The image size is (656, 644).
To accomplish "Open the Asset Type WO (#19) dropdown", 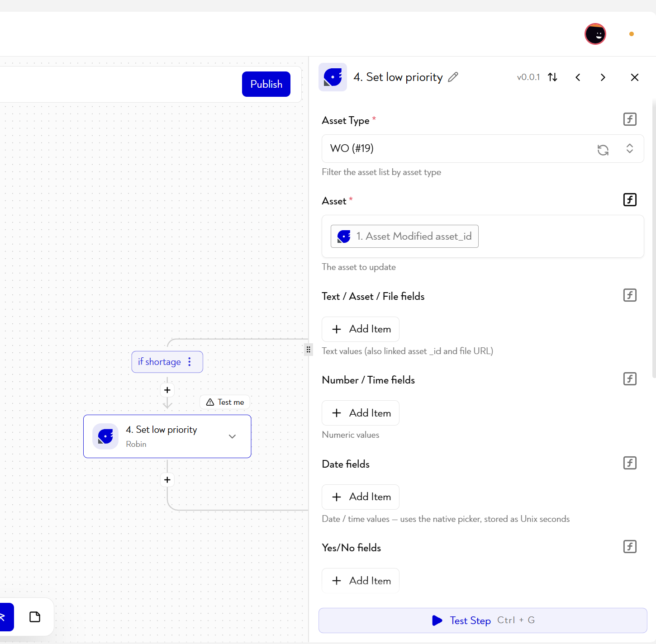I will [483, 148].
